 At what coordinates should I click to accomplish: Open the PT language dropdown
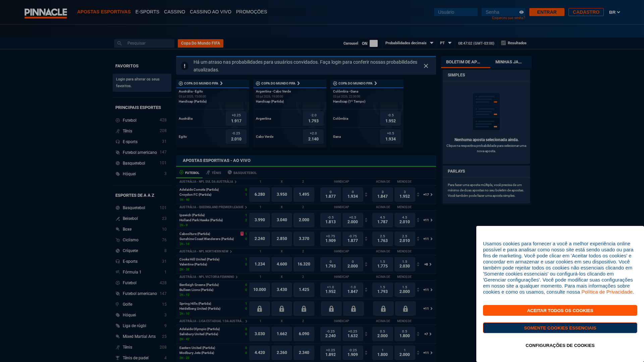pos(446,43)
